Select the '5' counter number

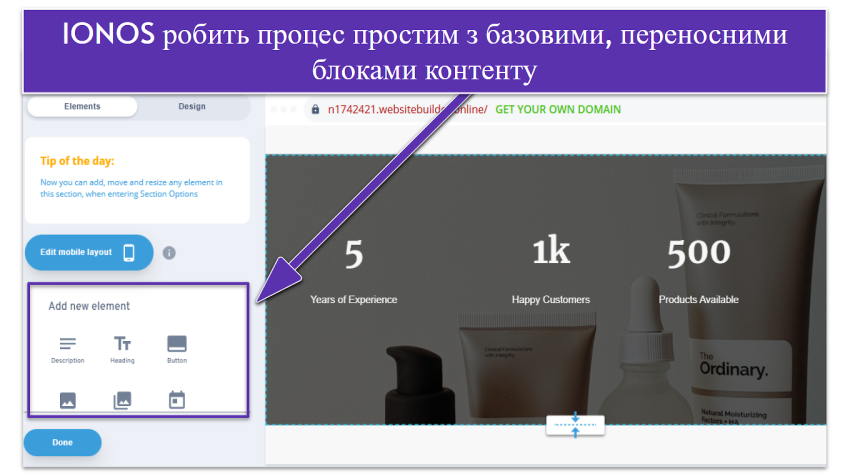(354, 254)
